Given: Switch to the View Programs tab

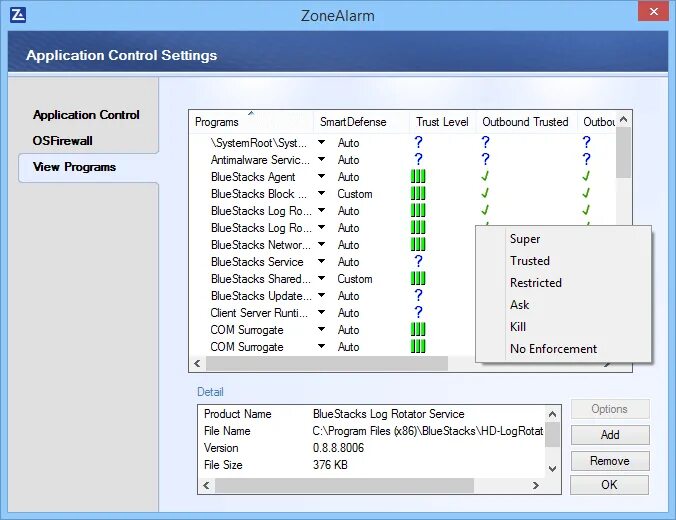Looking at the screenshot, I should [x=88, y=167].
